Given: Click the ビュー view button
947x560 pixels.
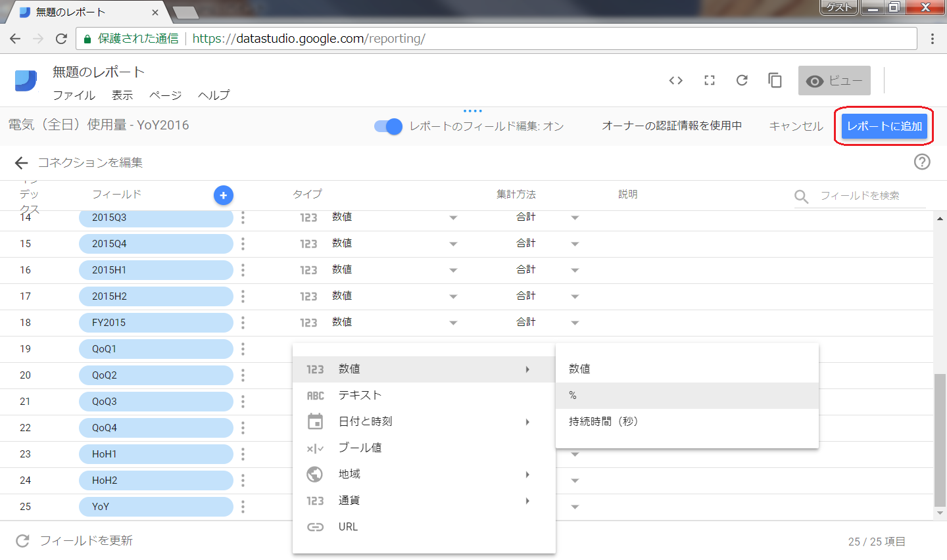Looking at the screenshot, I should [x=835, y=81].
